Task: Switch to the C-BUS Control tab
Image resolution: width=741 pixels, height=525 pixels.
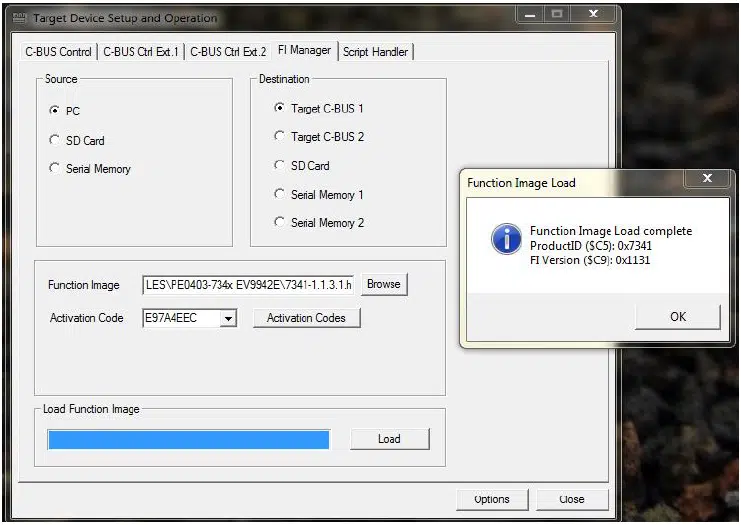Action: pos(58,51)
